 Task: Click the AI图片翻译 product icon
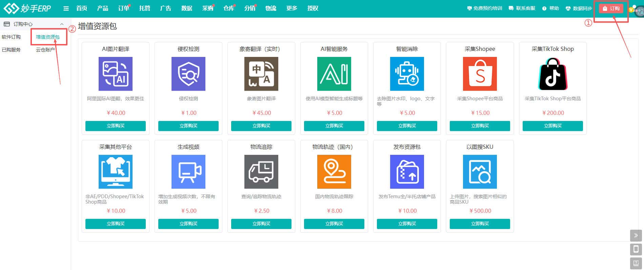click(x=116, y=74)
